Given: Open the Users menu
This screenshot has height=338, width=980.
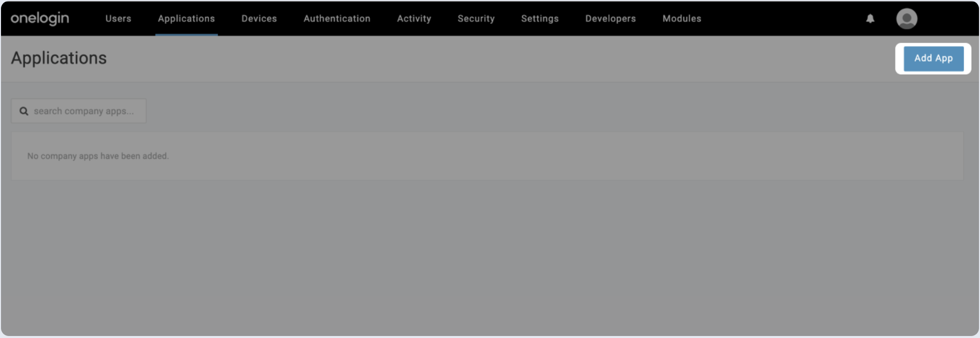Looking at the screenshot, I should (118, 19).
